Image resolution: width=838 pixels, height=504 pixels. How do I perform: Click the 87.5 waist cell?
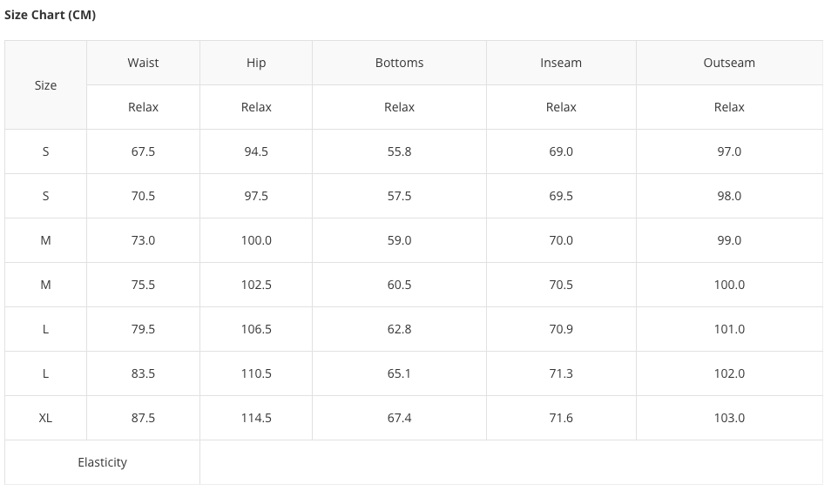coord(143,418)
